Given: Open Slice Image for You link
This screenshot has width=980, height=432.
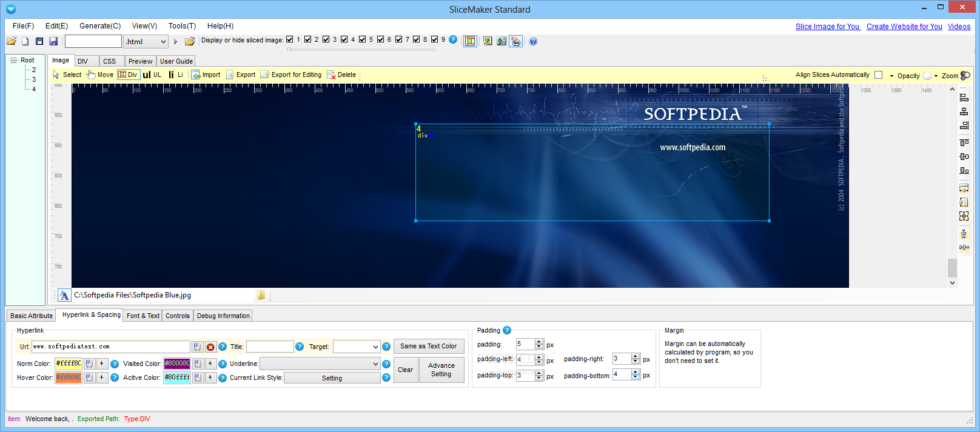Looking at the screenshot, I should coord(828,27).
